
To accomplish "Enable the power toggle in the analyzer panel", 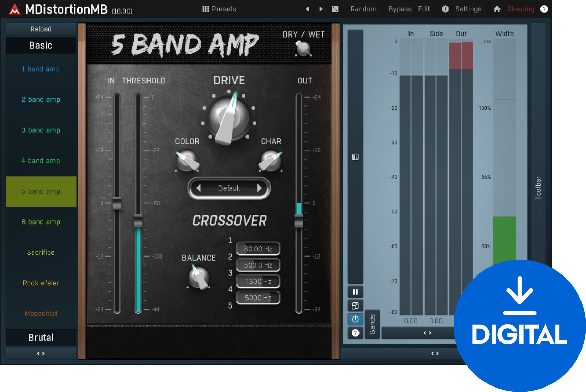I will [355, 319].
